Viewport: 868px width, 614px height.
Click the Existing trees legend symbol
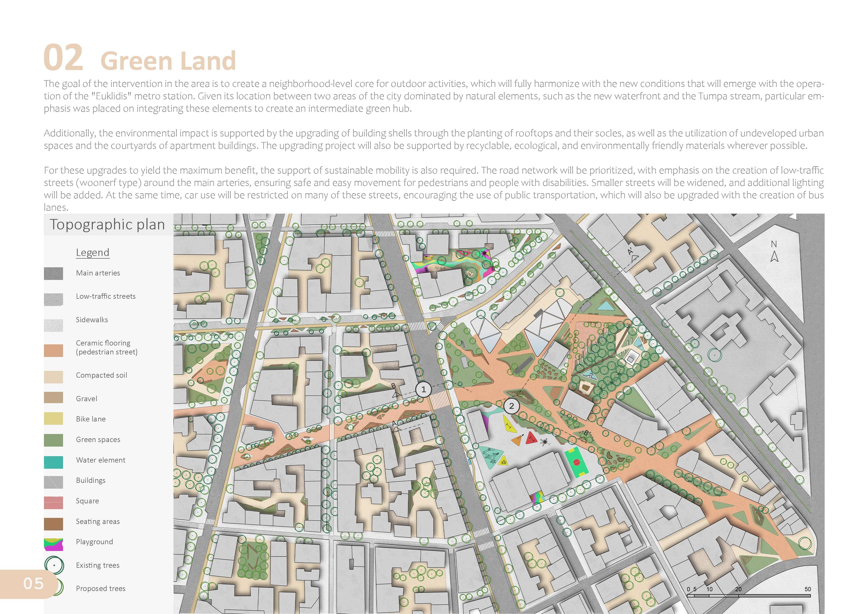pos(54,565)
